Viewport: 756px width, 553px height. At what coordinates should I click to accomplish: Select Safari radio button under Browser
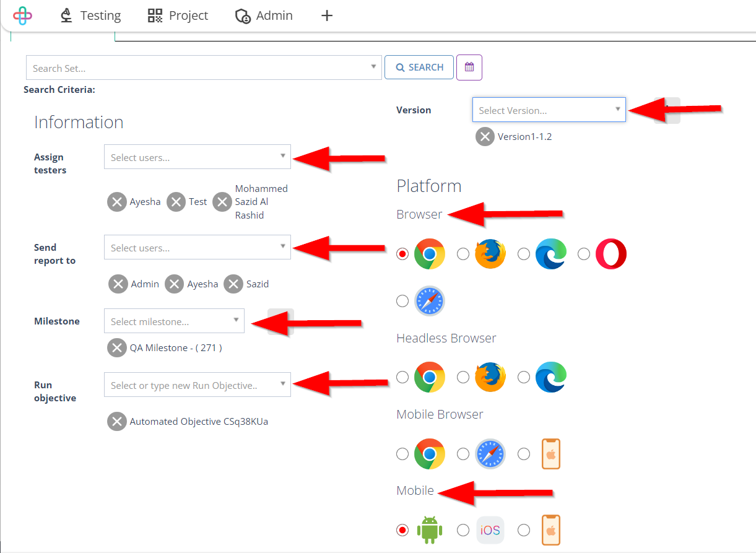402,301
